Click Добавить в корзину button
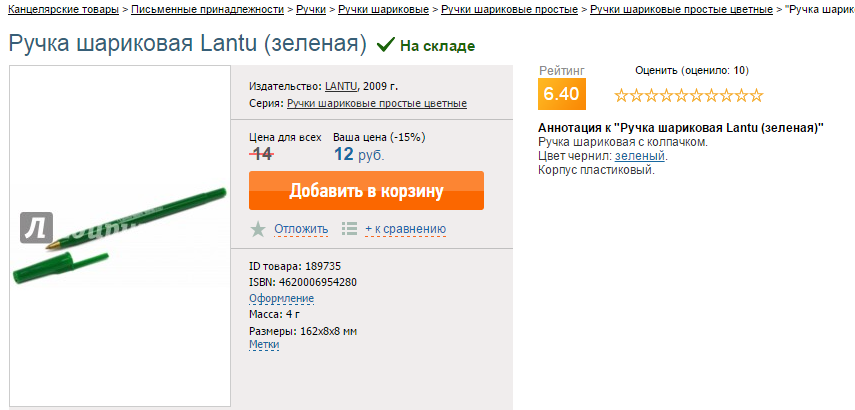 coord(366,190)
